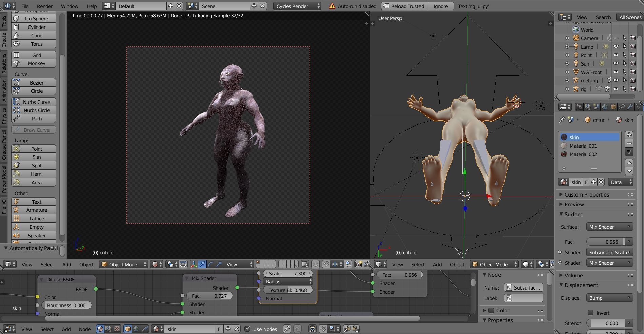Open the Object properties tab (cube icon)
The height and width of the screenshot is (334, 644).
tap(613, 107)
